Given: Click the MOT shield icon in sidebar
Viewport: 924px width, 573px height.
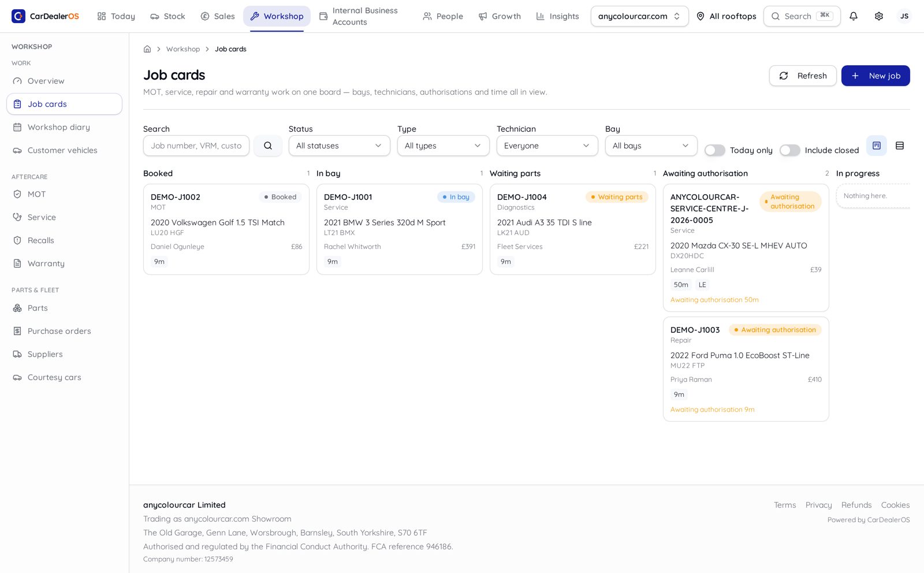Looking at the screenshot, I should pyautogui.click(x=17, y=194).
